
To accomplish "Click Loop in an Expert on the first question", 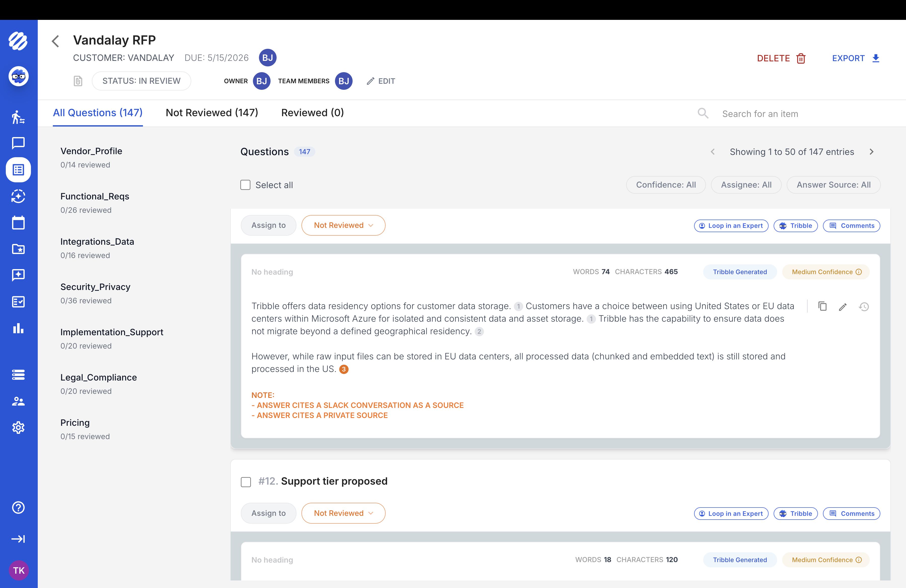I will 731,226.
